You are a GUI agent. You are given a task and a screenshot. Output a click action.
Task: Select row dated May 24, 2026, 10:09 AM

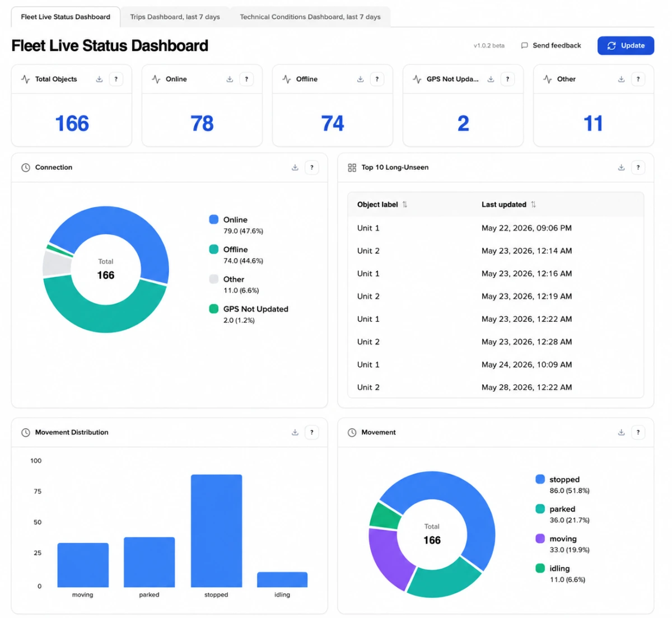(x=496, y=364)
